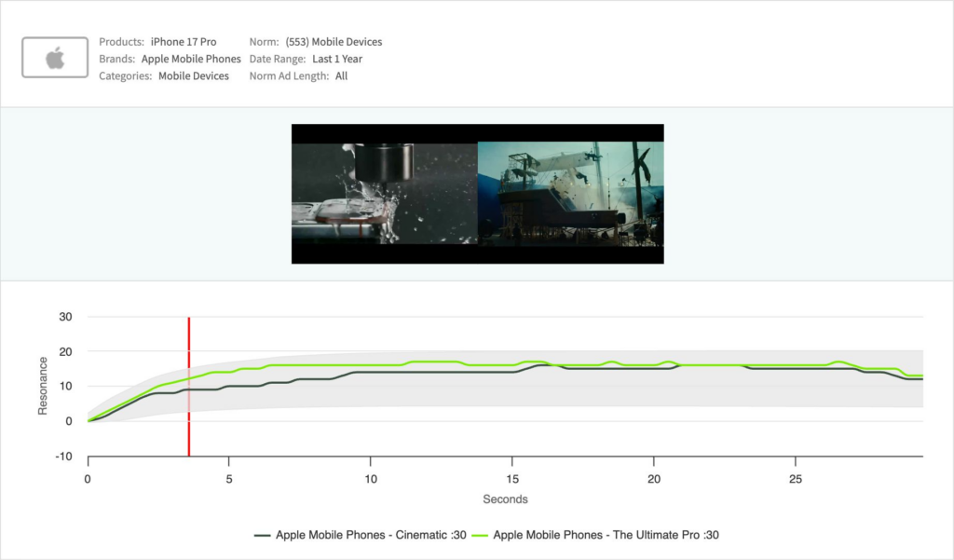Click the dark gray legend line swatch
This screenshot has height=560, width=954.
point(262,535)
